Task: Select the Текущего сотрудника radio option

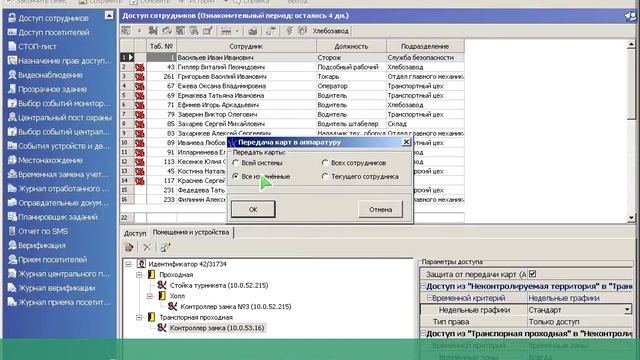Action: [325, 176]
